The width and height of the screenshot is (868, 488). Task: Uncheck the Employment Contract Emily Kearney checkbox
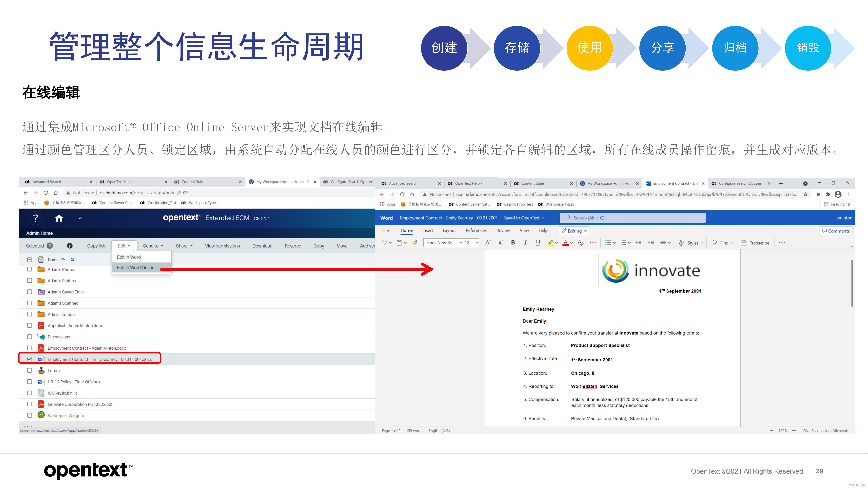[x=30, y=359]
